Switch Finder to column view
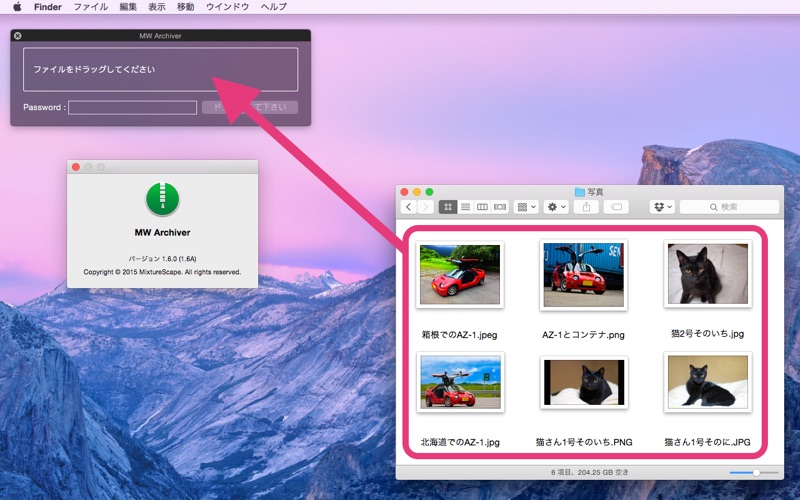The width and height of the screenshot is (800, 500). (x=482, y=207)
